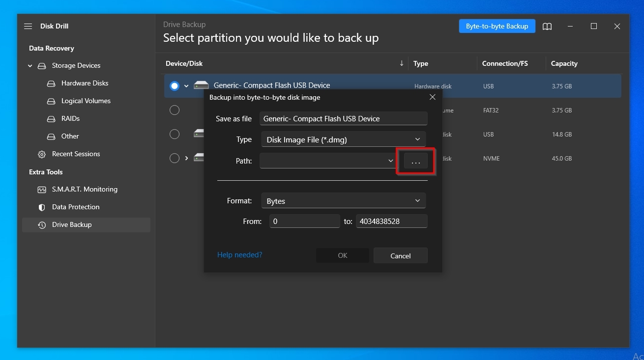644x360 pixels.
Task: Sort by the Capacity column header
Action: tap(564, 64)
